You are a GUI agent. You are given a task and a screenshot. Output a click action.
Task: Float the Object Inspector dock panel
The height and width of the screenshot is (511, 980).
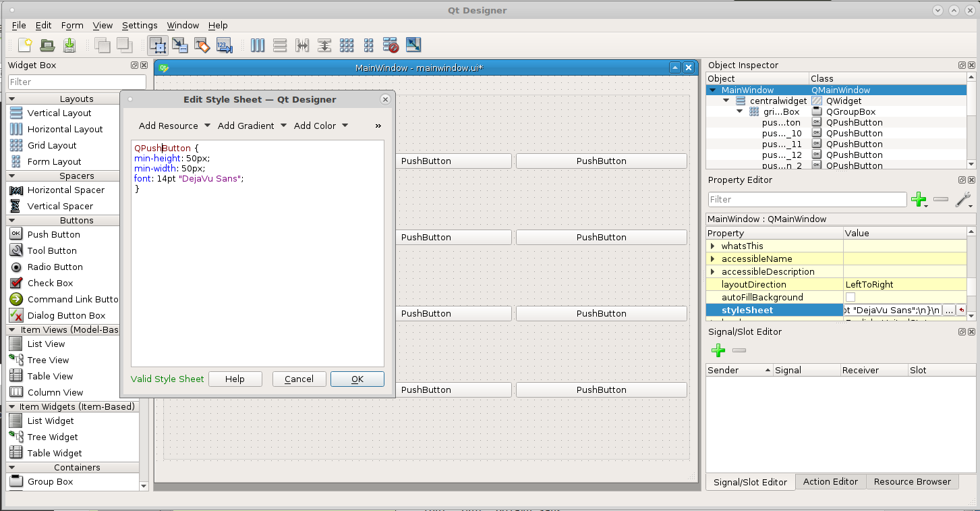[962, 65]
